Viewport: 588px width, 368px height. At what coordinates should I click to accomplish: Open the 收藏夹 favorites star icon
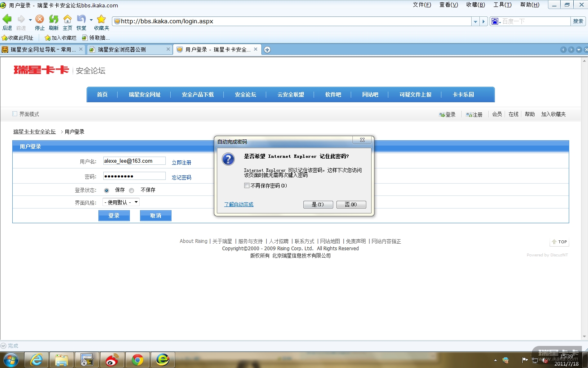(x=101, y=19)
